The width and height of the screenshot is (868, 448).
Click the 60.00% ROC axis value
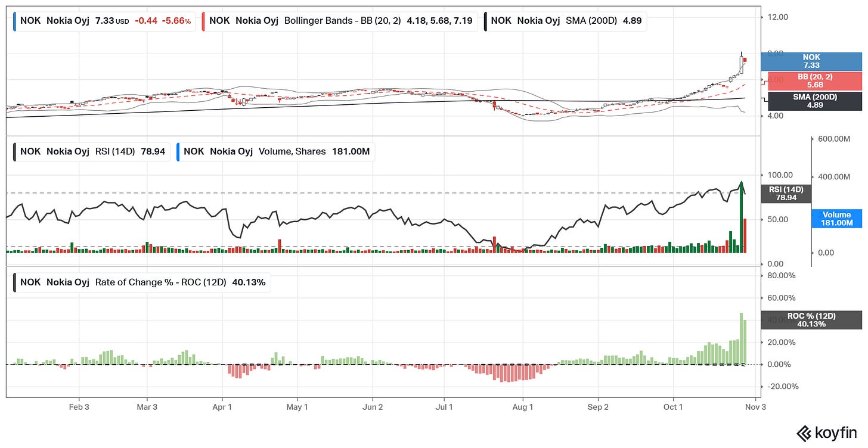pos(781,298)
